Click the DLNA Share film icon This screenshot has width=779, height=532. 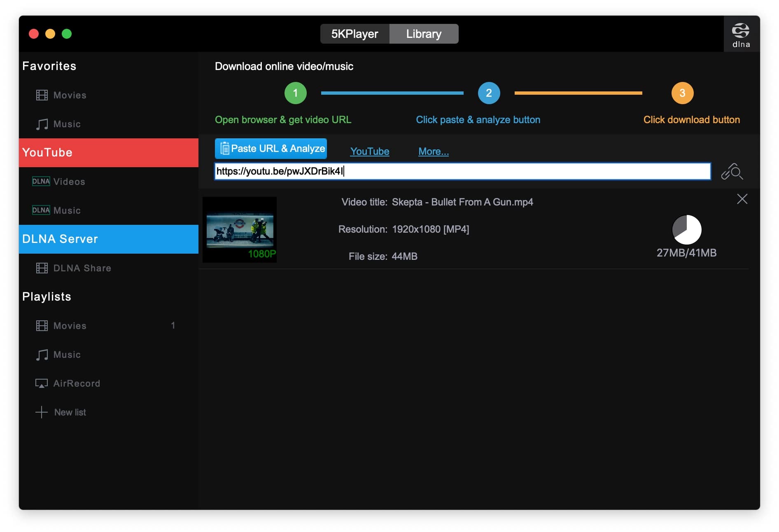pyautogui.click(x=42, y=268)
